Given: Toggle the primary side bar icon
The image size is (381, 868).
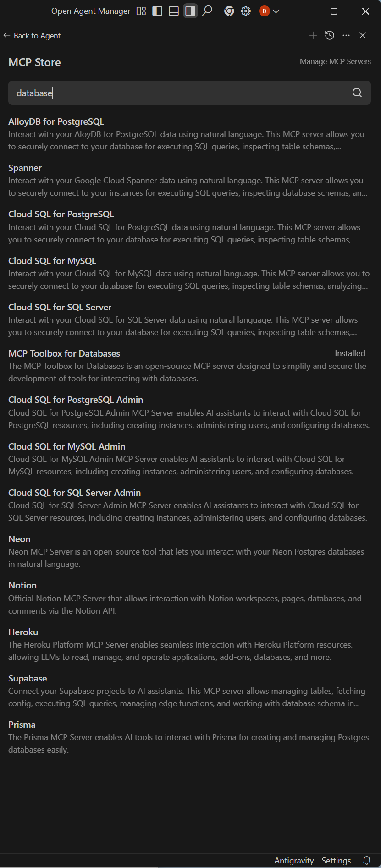Looking at the screenshot, I should tap(157, 11).
